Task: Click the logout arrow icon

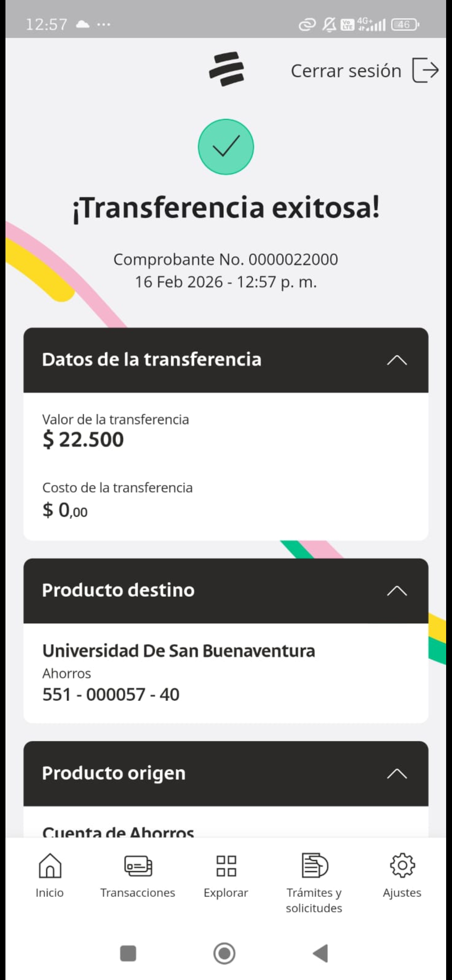Action: point(426,70)
